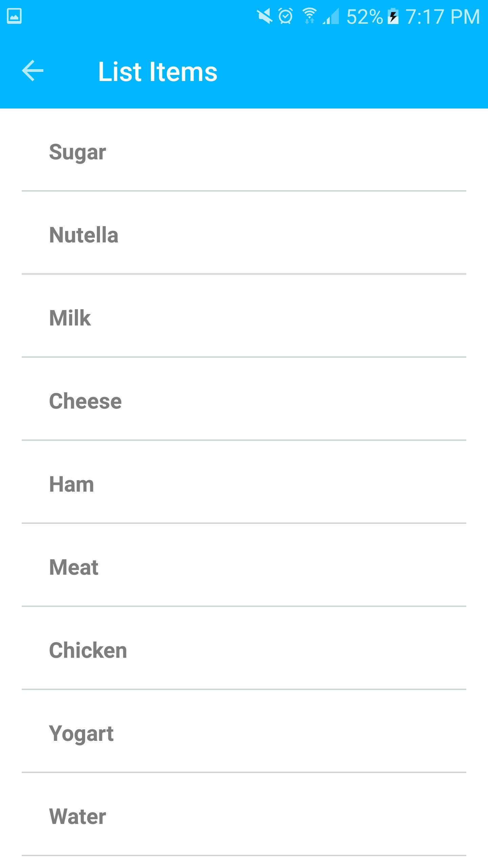
Task: Tap the 52% battery percentage text
Action: pos(364,17)
